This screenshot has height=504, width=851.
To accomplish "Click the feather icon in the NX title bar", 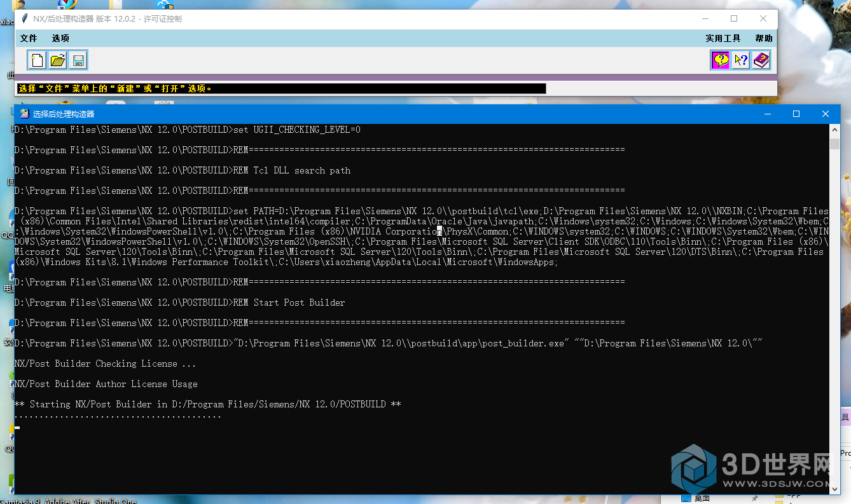I will 25,19.
